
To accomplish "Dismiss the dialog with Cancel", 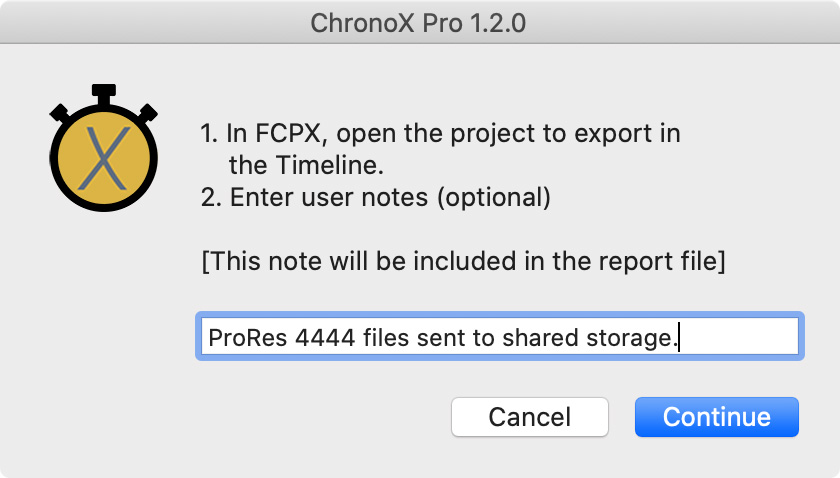I will click(x=530, y=417).
